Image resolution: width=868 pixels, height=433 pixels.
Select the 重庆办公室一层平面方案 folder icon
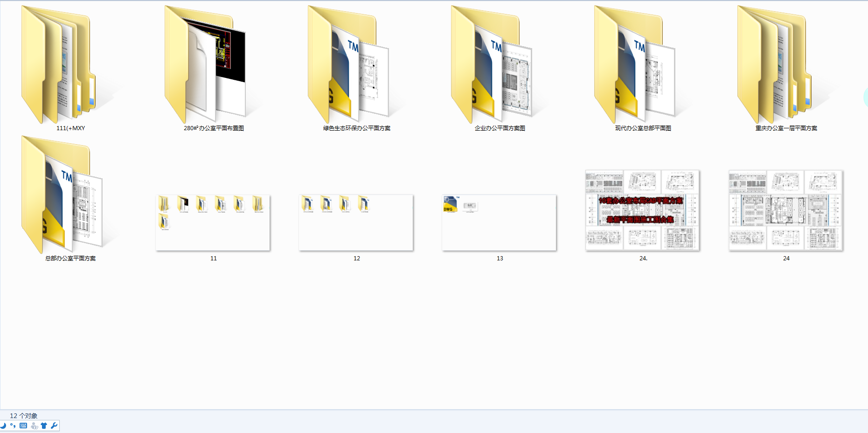click(775, 64)
